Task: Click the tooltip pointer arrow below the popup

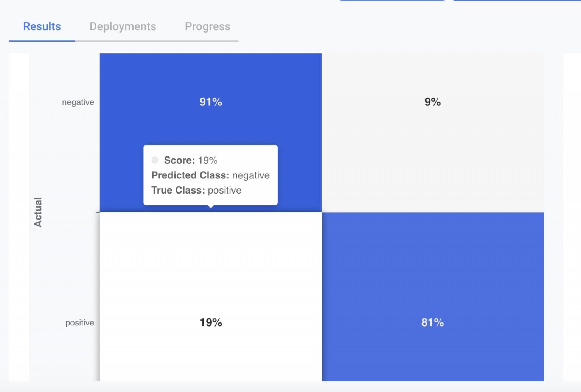Action: point(210,207)
